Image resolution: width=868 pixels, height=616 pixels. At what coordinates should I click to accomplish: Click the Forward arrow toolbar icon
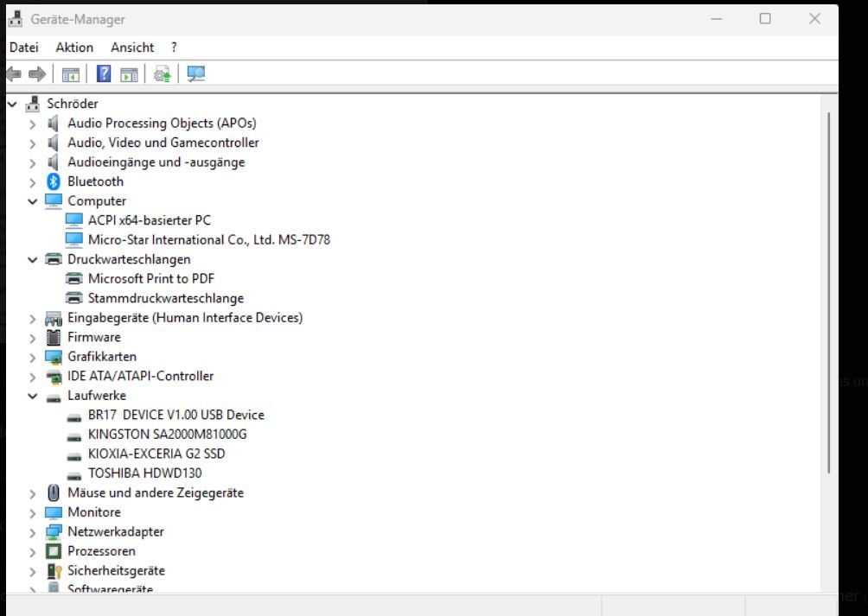(x=37, y=73)
